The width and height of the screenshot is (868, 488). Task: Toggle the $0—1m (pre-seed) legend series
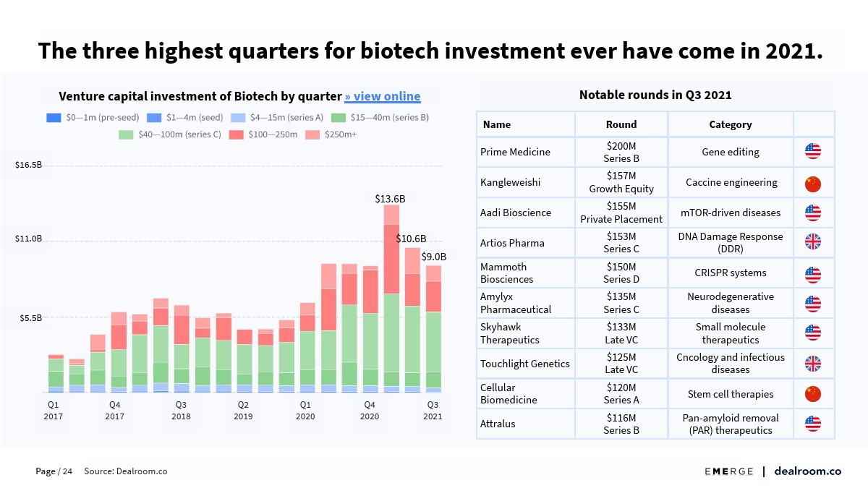tap(93, 117)
